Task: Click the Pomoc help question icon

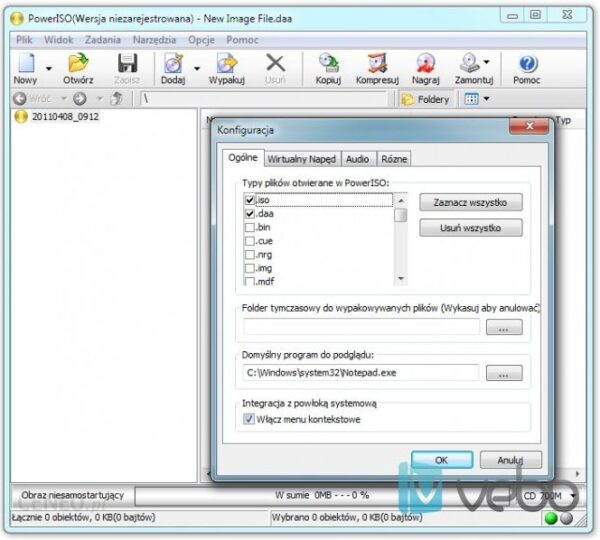Action: (528, 64)
